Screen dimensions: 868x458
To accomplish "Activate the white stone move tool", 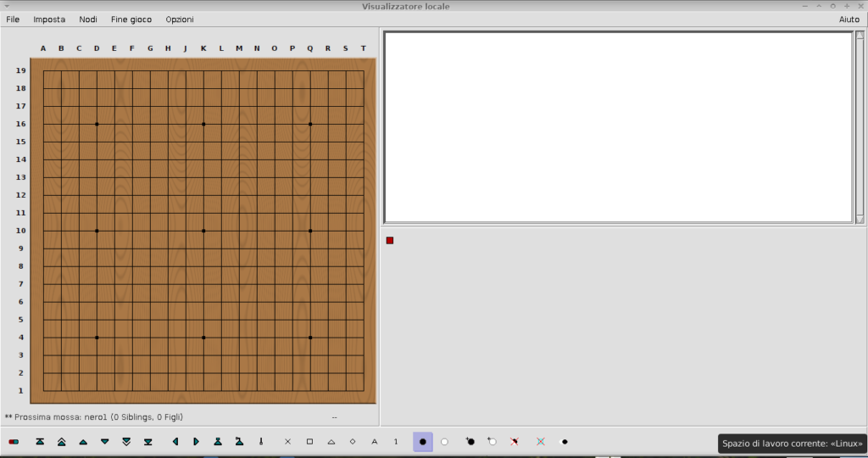I will coord(444,442).
